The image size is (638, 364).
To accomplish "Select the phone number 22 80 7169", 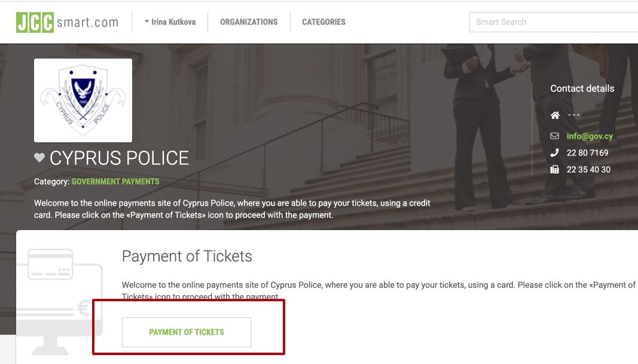I will pyautogui.click(x=587, y=153).
